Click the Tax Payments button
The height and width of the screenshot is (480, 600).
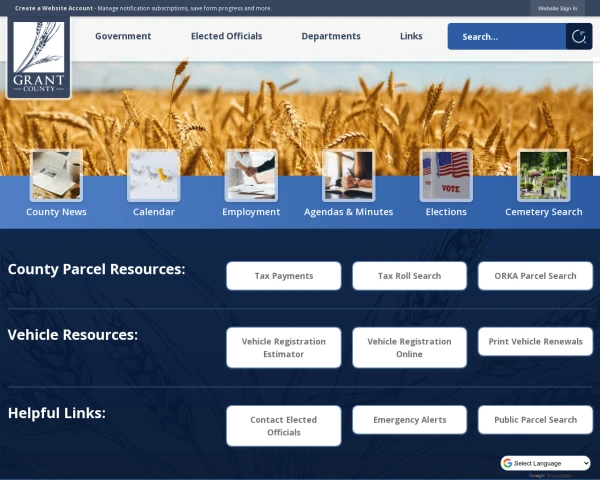pyautogui.click(x=283, y=276)
